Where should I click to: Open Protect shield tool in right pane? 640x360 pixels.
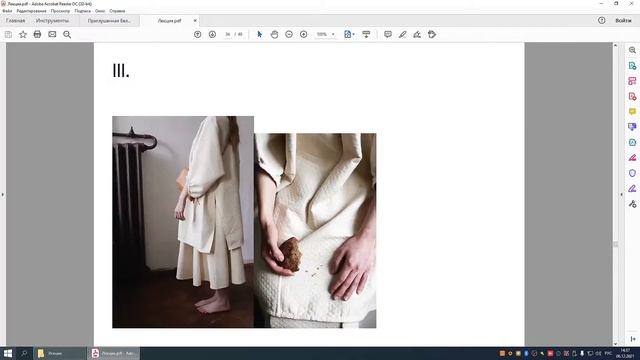(x=632, y=173)
